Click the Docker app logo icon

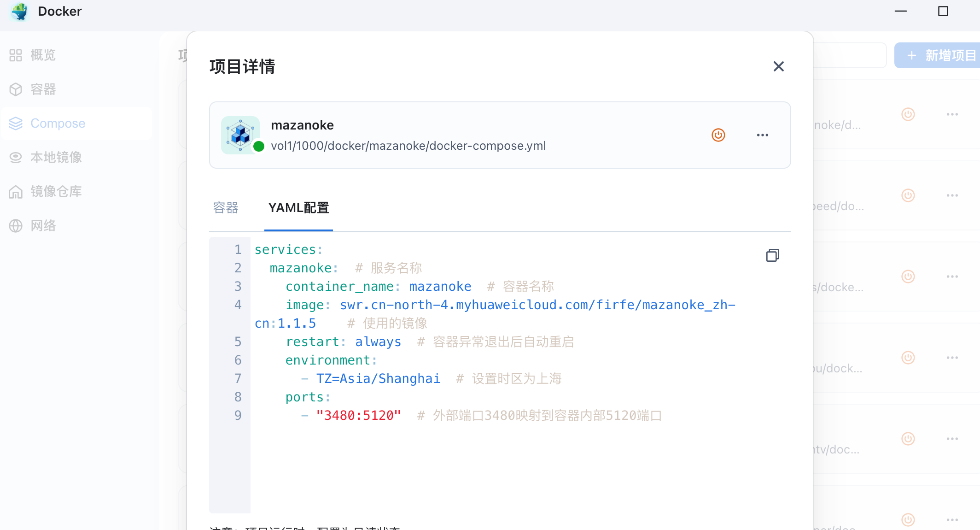click(x=19, y=11)
